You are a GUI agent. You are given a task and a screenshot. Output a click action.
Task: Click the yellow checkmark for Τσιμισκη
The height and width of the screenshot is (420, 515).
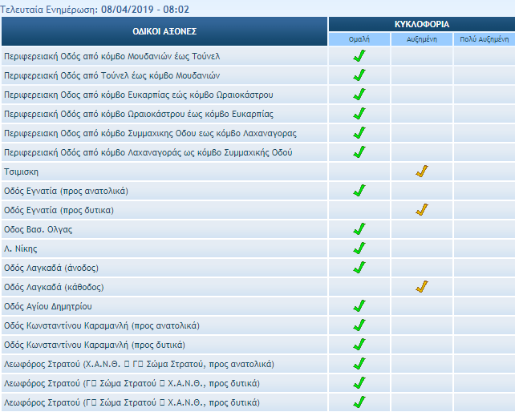tap(422, 172)
